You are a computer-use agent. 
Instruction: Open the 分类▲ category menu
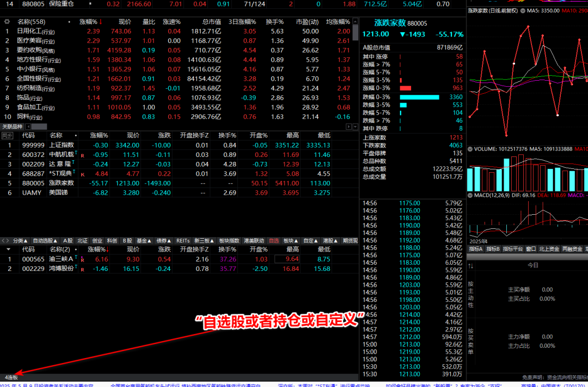[20, 240]
